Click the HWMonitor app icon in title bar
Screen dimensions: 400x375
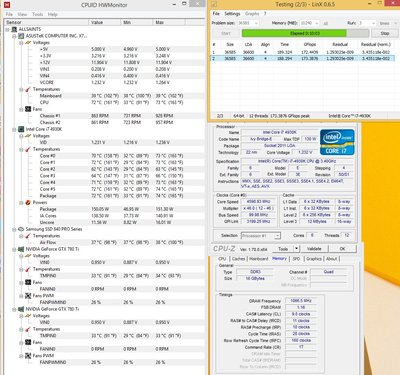click(6, 5)
